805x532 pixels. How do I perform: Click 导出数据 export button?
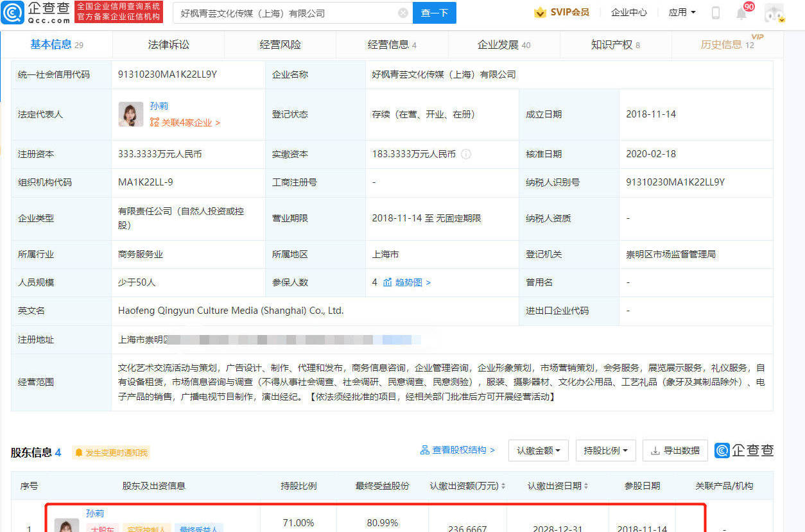(x=675, y=450)
